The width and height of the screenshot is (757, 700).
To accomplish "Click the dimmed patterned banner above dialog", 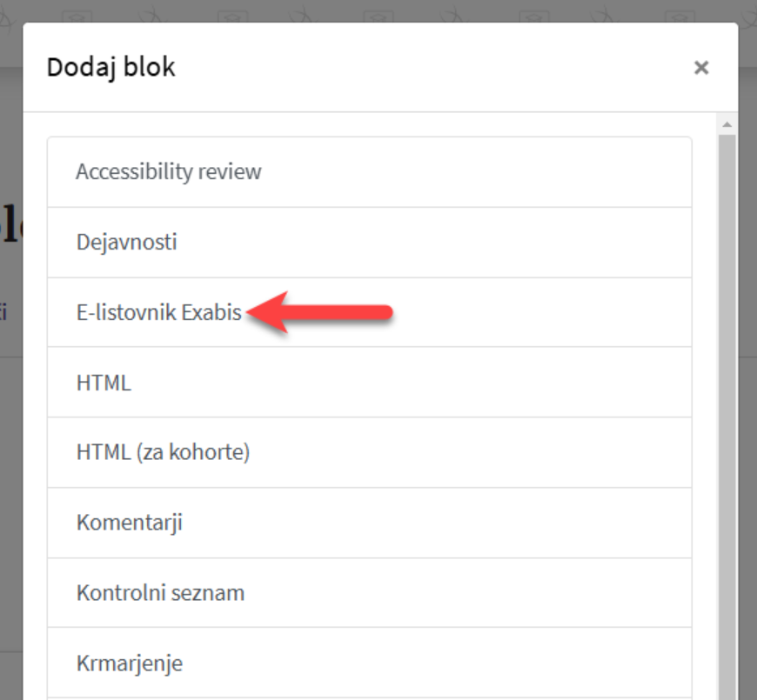I will (378, 10).
